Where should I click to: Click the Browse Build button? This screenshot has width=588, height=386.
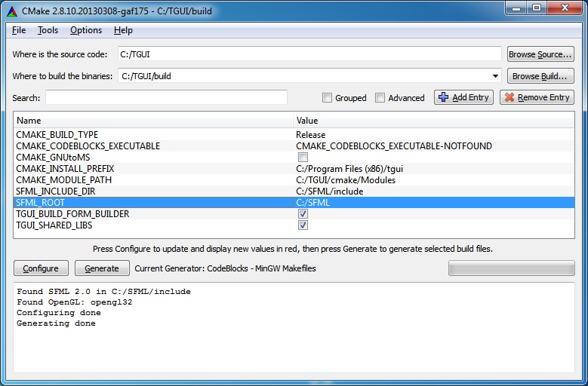540,76
